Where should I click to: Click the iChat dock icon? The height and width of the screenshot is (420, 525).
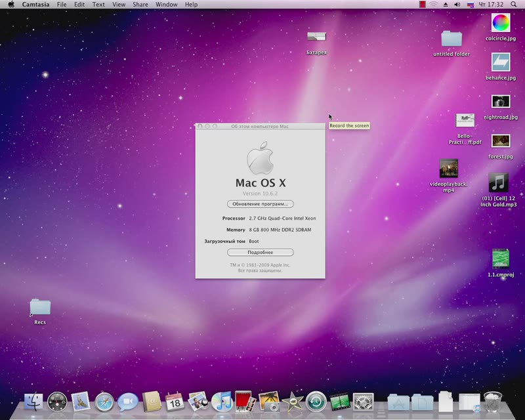127,402
